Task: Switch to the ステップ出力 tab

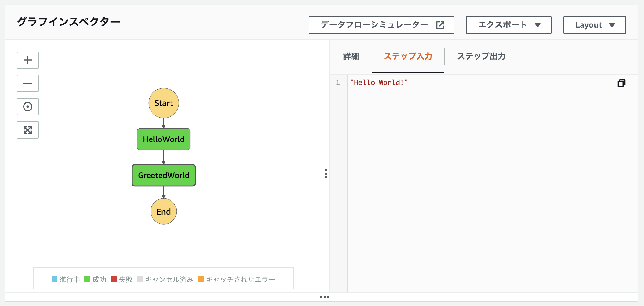Action: 482,56
